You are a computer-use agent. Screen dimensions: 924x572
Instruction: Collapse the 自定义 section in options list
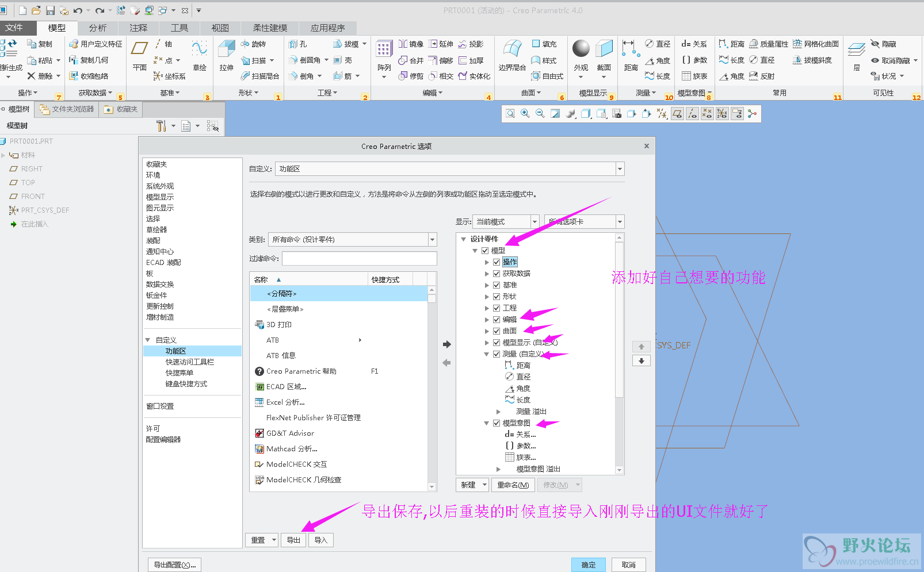tap(148, 340)
